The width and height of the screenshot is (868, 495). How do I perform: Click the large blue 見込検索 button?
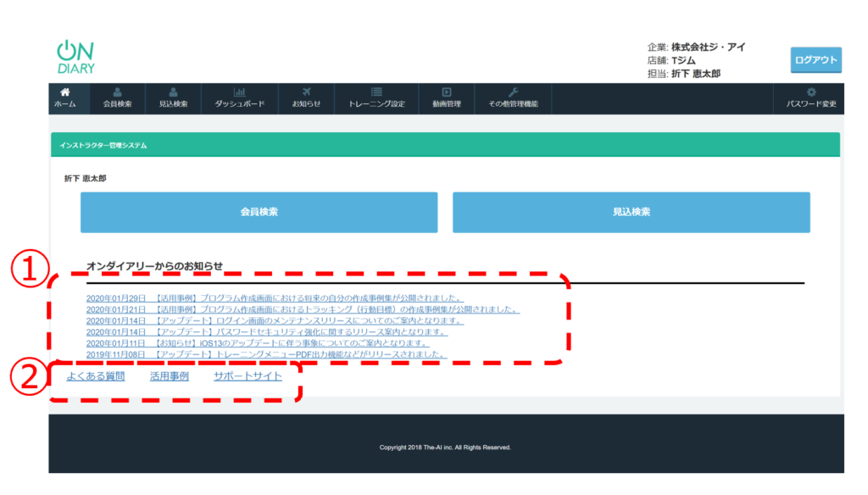631,212
